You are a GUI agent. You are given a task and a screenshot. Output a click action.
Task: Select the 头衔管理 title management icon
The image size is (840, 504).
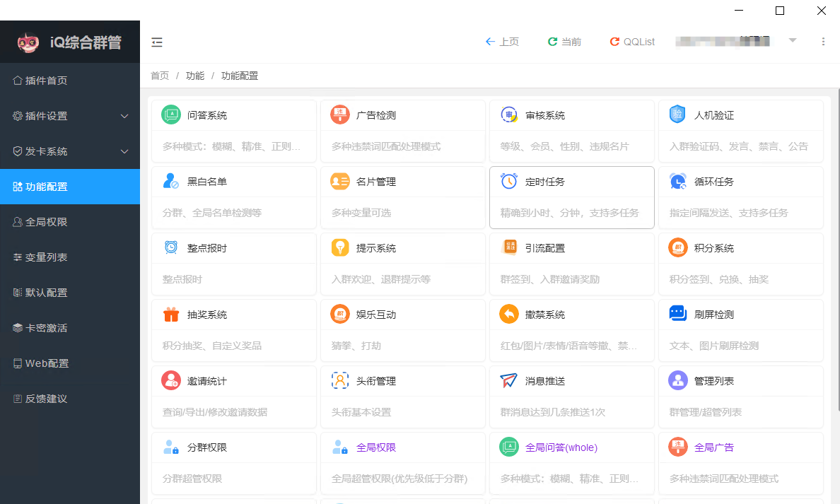pyautogui.click(x=340, y=380)
